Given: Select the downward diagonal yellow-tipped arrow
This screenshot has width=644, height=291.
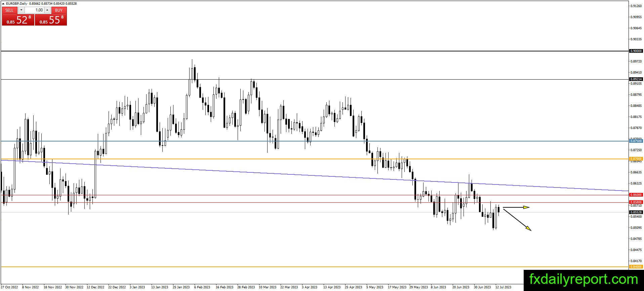Looking at the screenshot, I should [x=517, y=220].
